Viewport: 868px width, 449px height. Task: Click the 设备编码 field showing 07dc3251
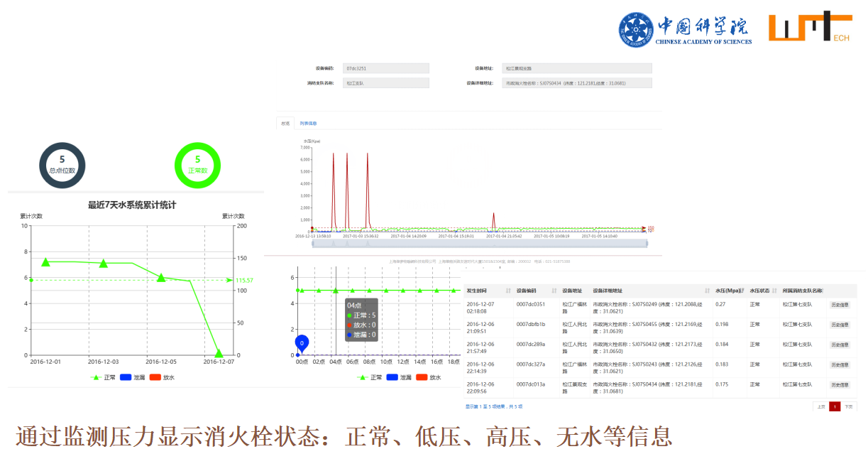pos(385,69)
